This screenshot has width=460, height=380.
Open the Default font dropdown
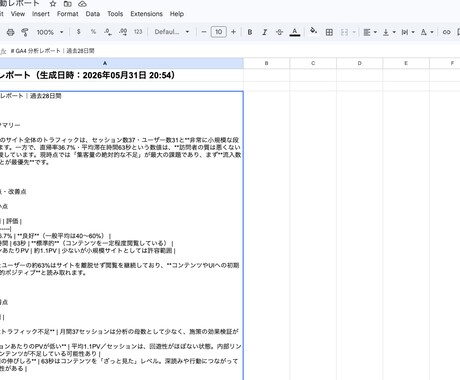(x=172, y=32)
